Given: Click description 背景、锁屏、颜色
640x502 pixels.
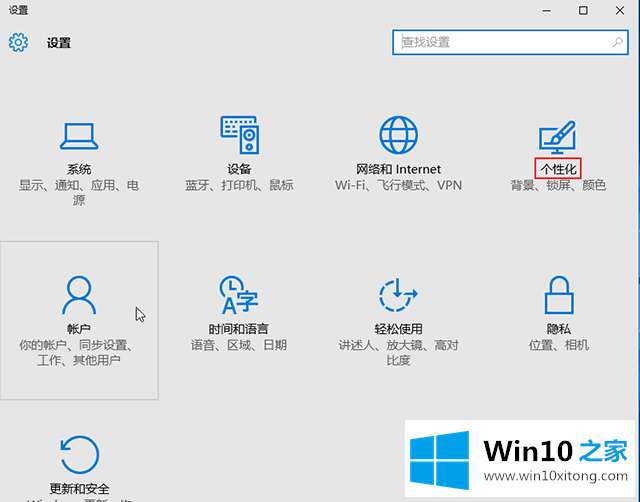Looking at the screenshot, I should pos(558,185).
